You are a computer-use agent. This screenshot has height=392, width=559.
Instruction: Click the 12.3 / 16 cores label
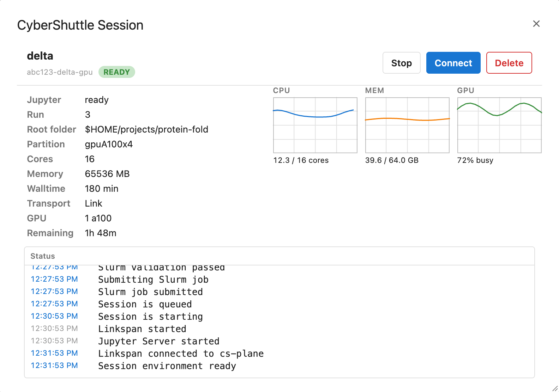pyautogui.click(x=301, y=160)
